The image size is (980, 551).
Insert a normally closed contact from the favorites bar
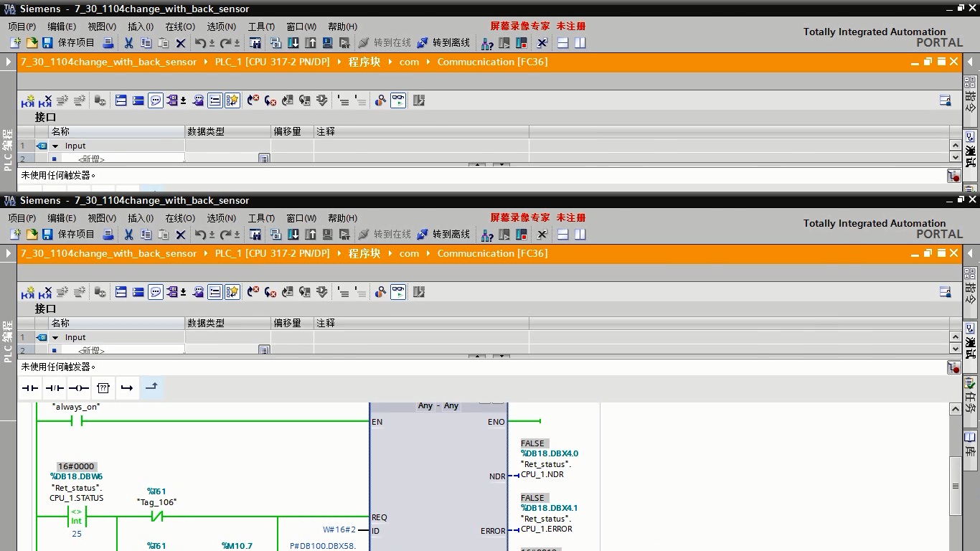55,388
